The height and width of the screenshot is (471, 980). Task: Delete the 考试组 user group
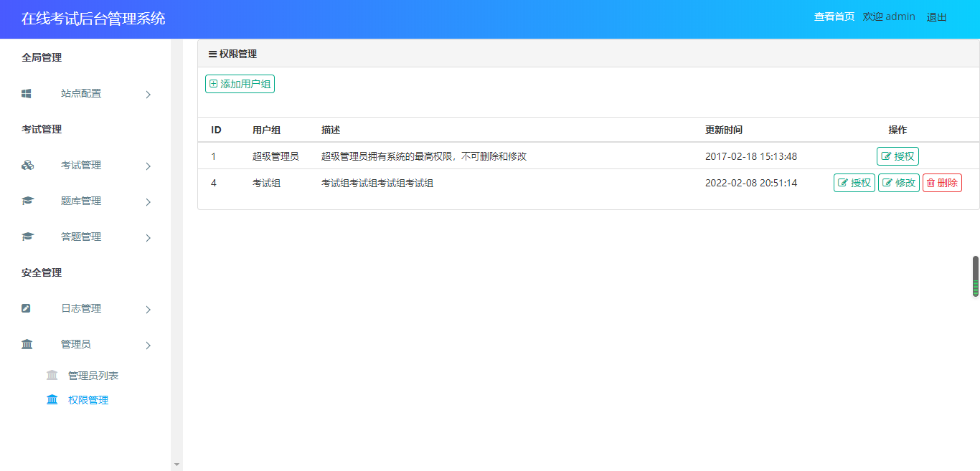pyautogui.click(x=942, y=183)
